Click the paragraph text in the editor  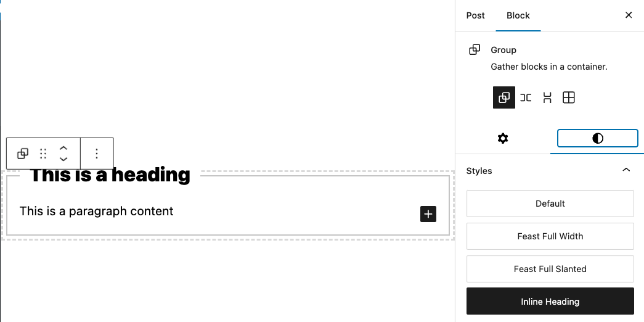point(97,212)
